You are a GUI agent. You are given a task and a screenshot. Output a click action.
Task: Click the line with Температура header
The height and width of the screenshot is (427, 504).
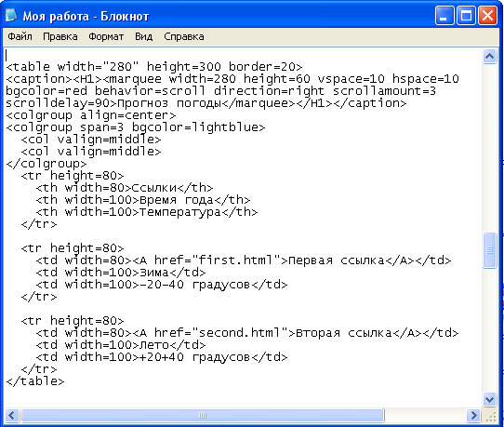(x=147, y=212)
